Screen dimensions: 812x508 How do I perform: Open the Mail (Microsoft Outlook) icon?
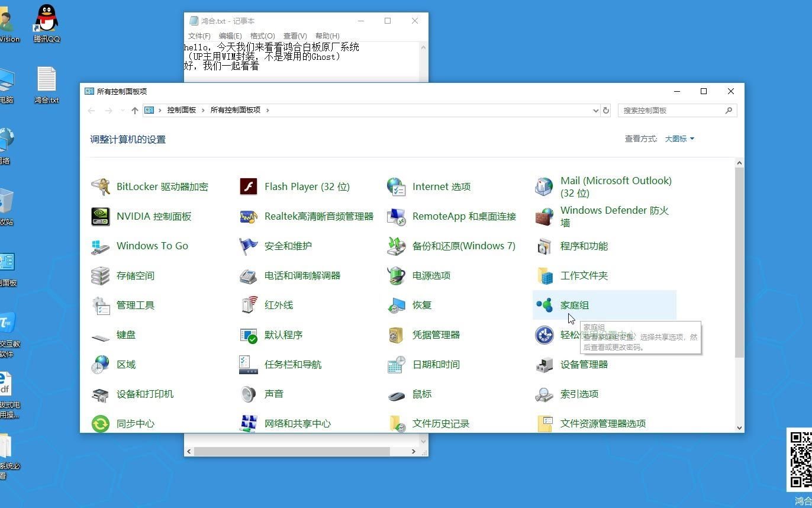(544, 187)
